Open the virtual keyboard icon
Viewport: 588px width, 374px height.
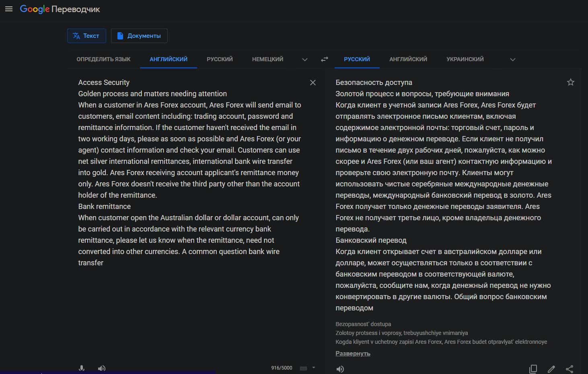pos(304,368)
